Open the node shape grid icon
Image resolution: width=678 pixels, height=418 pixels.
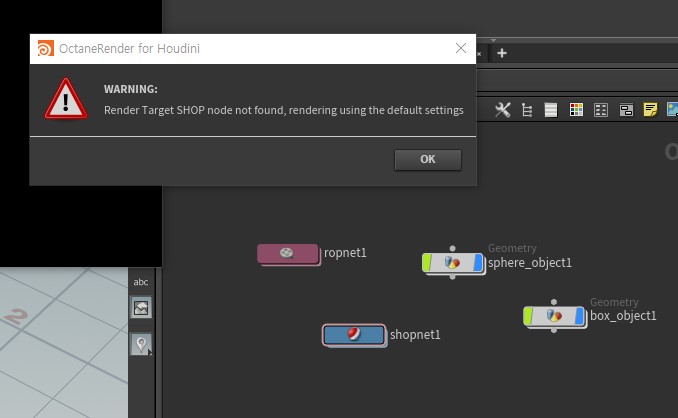(601, 110)
